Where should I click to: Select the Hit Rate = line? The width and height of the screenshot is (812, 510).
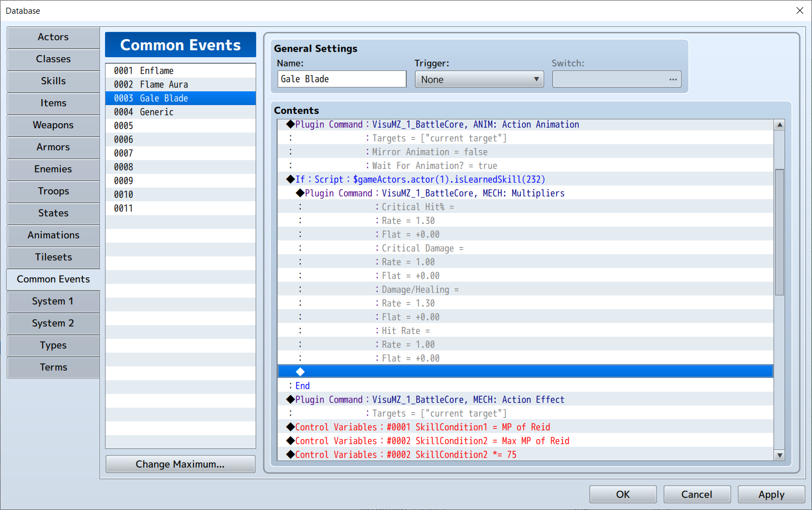(x=525, y=331)
